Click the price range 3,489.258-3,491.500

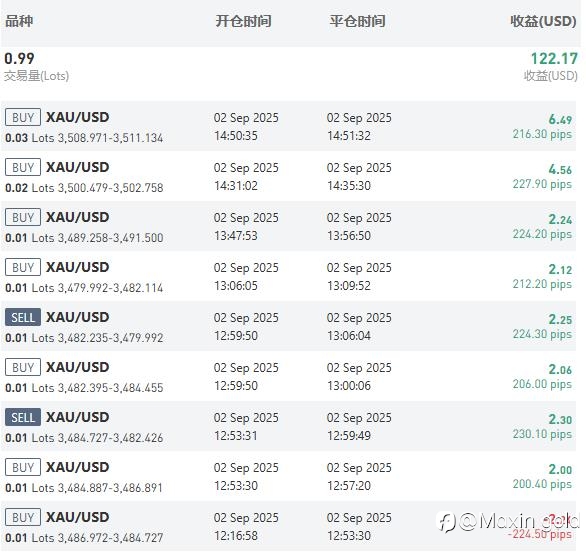pos(110,238)
